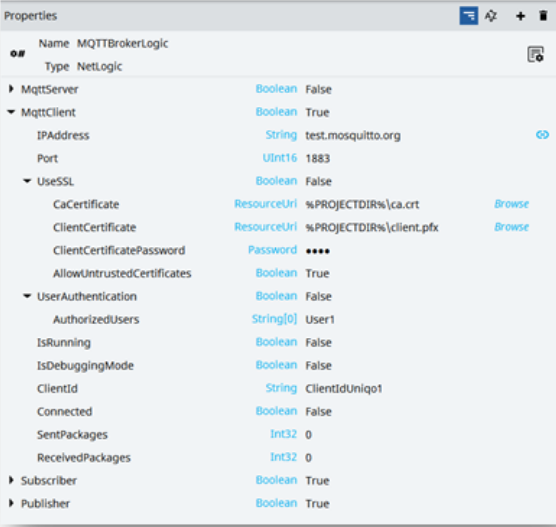The width and height of the screenshot is (556, 527).
Task: Click the Properties panel title
Action: click(30, 16)
